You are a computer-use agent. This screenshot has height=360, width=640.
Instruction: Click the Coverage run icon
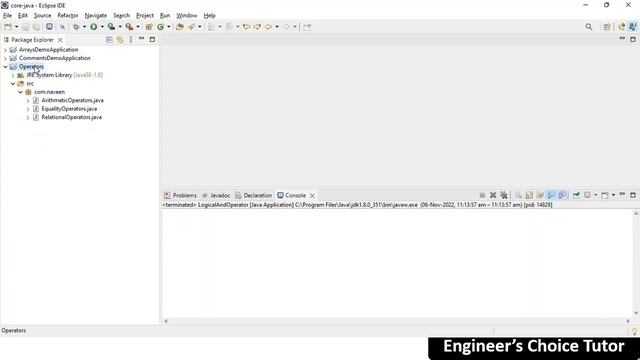(111, 27)
